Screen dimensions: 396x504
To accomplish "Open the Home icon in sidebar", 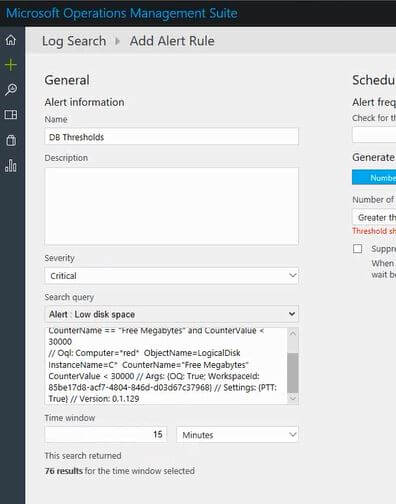I will point(11,40).
